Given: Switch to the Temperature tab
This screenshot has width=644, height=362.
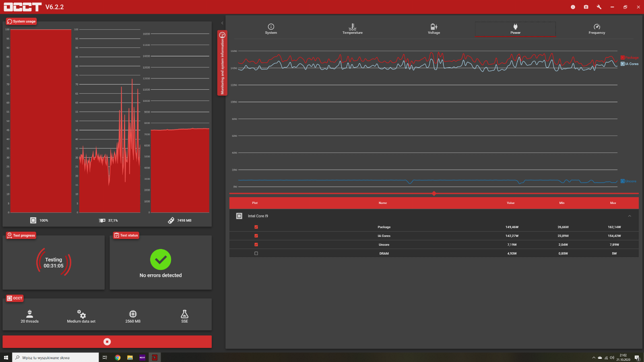Looking at the screenshot, I should click(353, 29).
